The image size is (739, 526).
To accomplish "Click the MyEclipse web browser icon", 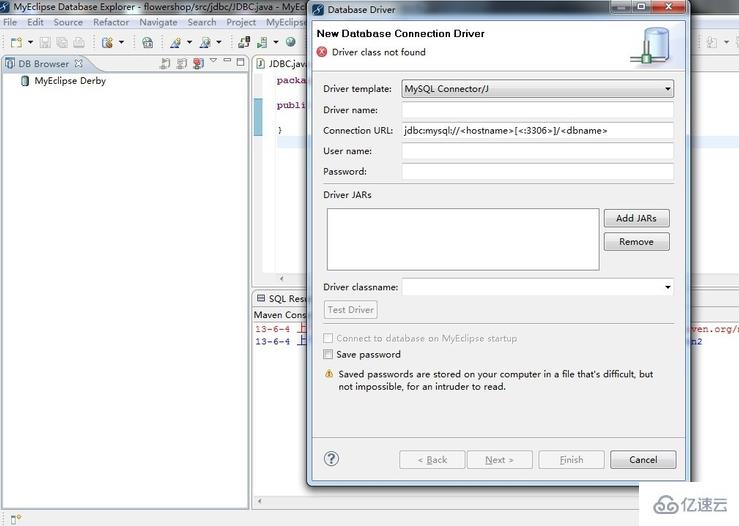I will [x=291, y=42].
